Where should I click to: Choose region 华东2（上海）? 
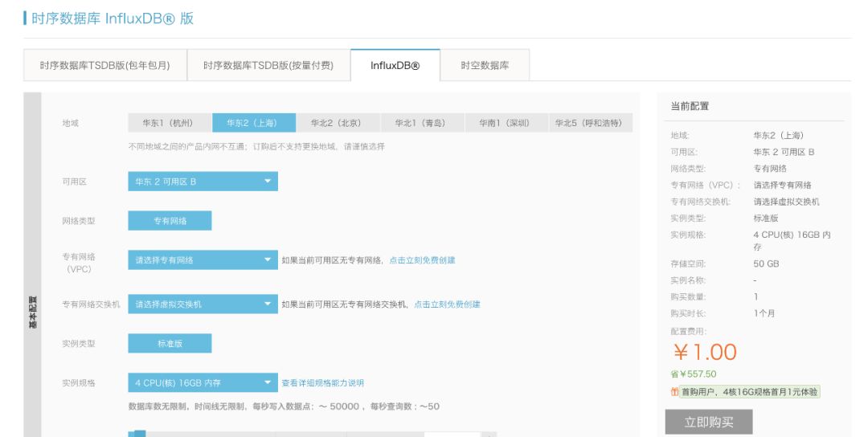[254, 123]
